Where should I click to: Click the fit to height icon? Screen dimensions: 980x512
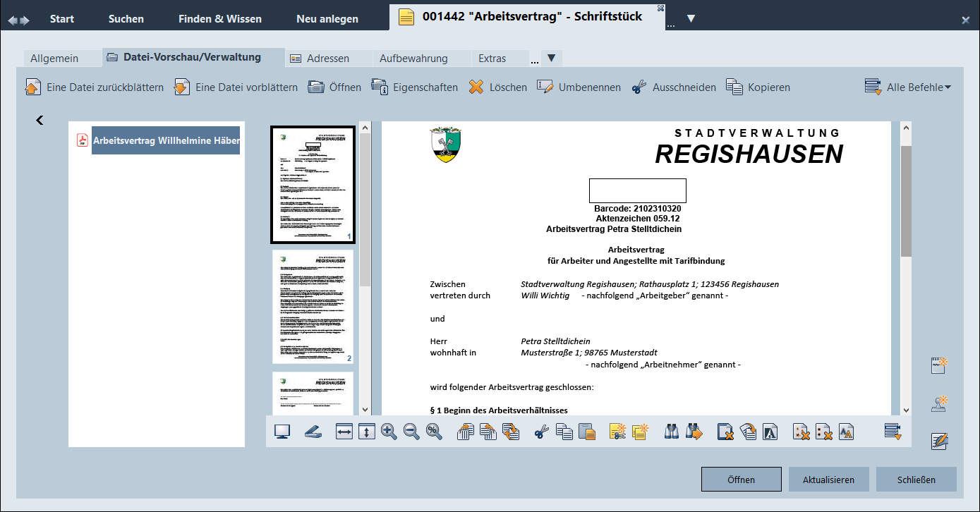366,432
